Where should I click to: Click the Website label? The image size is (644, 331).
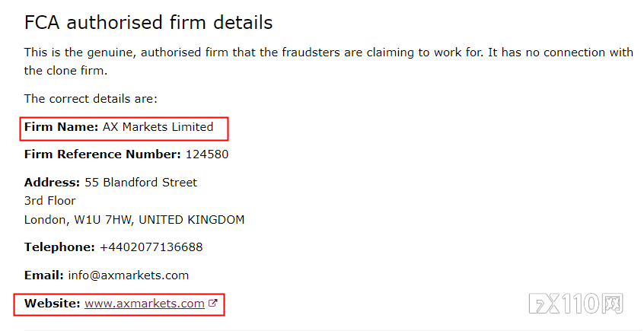53,304
